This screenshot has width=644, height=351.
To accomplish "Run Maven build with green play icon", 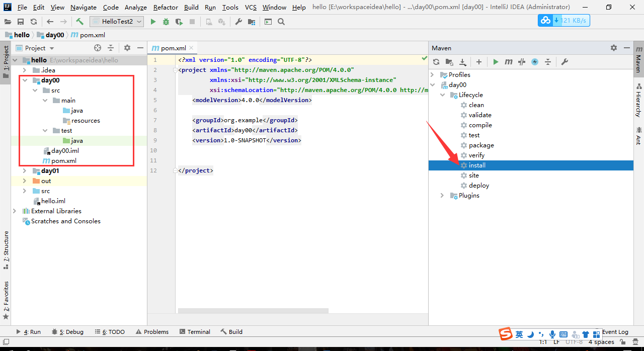I will 496,62.
